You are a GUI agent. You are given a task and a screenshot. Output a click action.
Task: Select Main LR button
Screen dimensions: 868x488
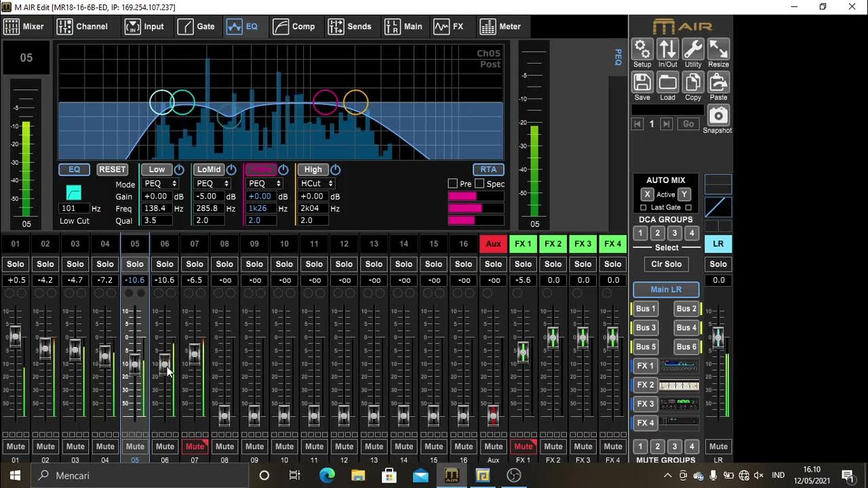[x=666, y=289]
